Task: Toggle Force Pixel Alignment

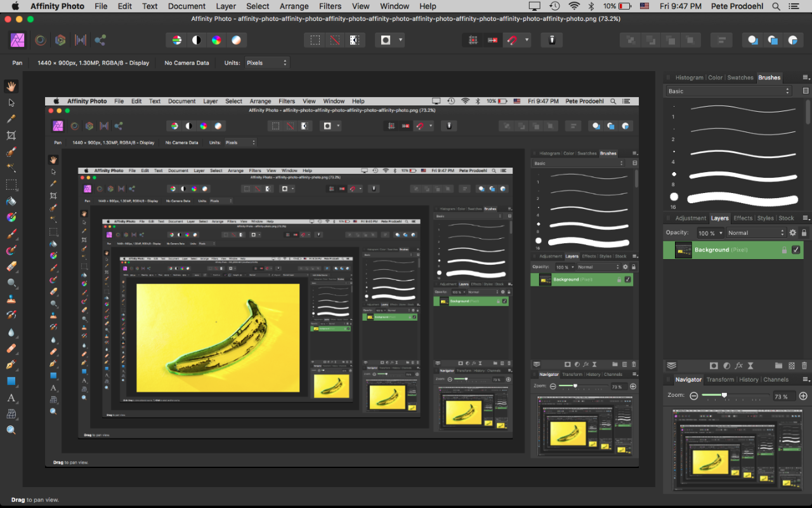Action: pos(473,40)
